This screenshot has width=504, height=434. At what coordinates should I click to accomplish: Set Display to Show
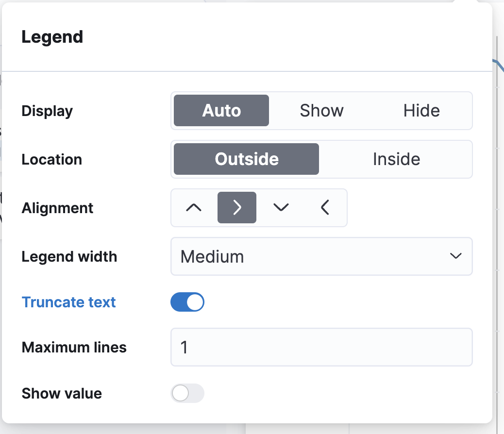click(x=321, y=111)
